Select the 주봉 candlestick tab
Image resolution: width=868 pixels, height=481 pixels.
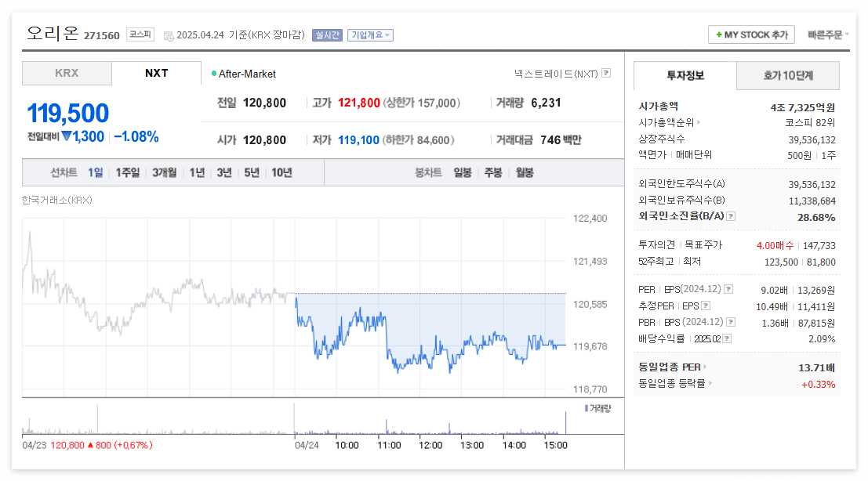click(x=492, y=172)
